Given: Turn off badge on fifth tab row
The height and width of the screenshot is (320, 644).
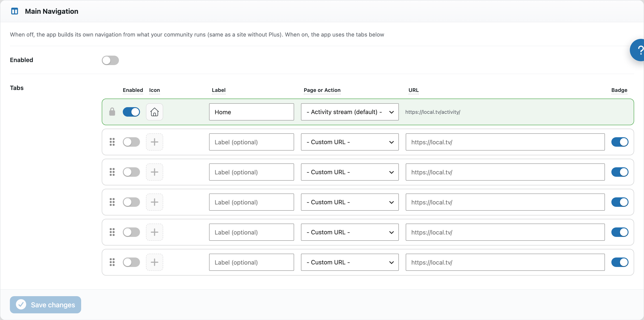Looking at the screenshot, I should 620,232.
